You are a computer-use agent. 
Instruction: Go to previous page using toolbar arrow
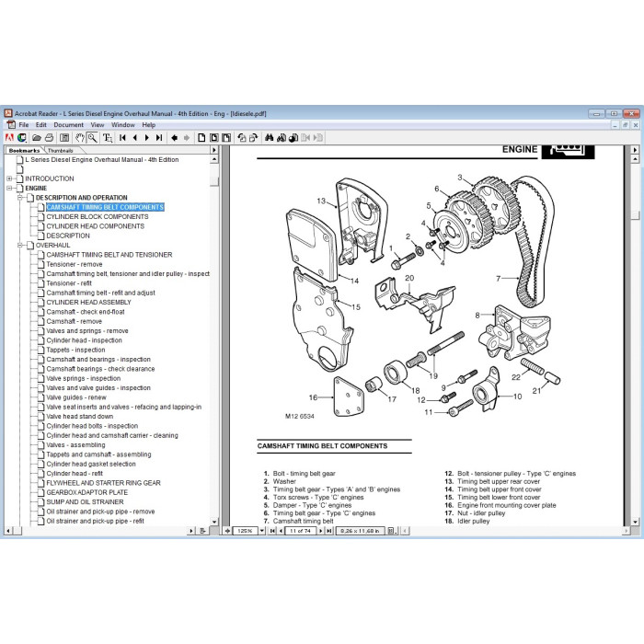coord(134,138)
